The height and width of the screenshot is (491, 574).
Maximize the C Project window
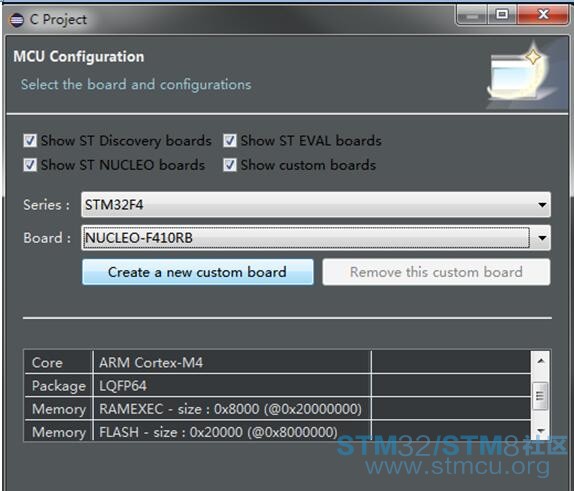[502, 15]
